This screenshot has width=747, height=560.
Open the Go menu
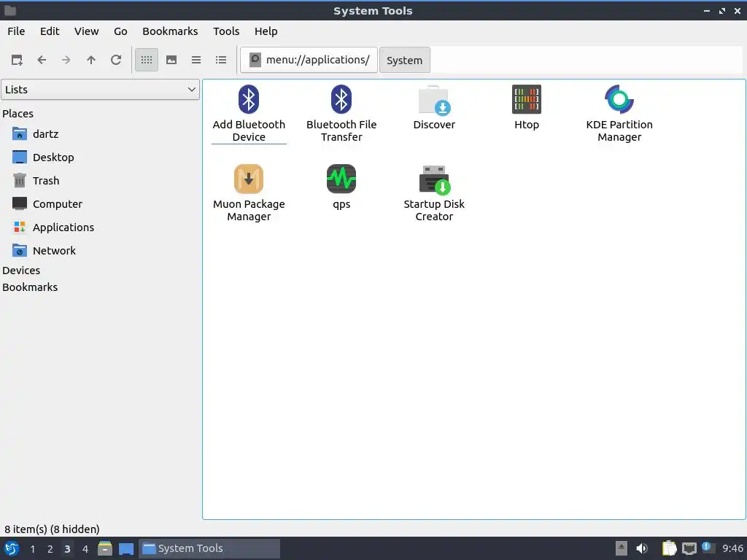[120, 31]
